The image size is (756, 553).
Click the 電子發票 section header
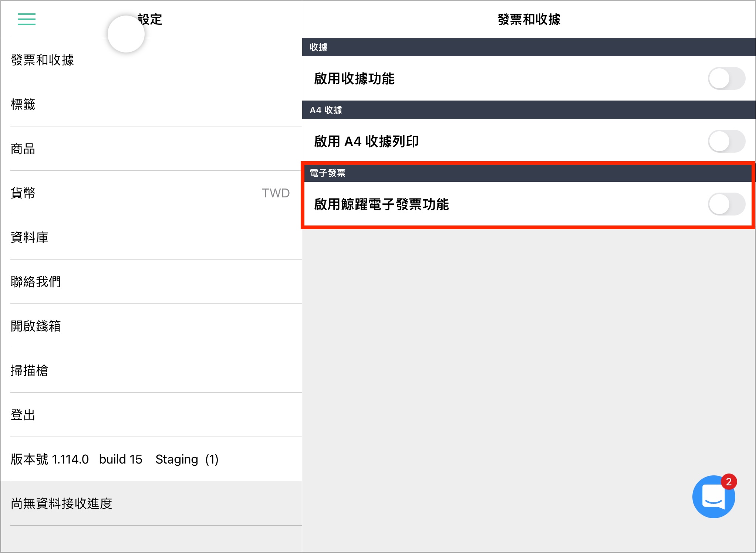[529, 173]
